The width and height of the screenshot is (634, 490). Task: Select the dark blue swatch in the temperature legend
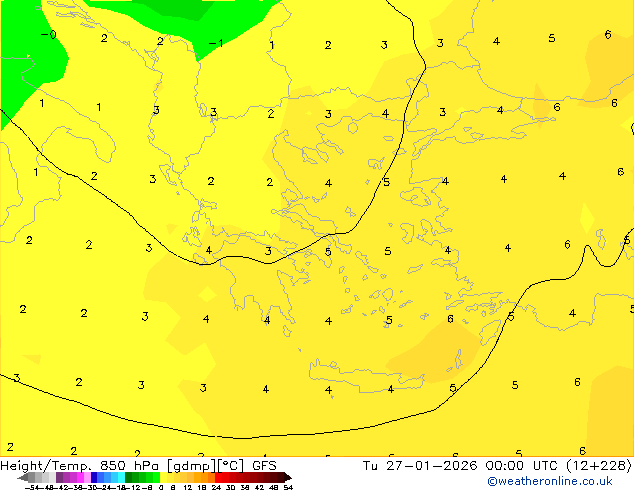pos(94,477)
